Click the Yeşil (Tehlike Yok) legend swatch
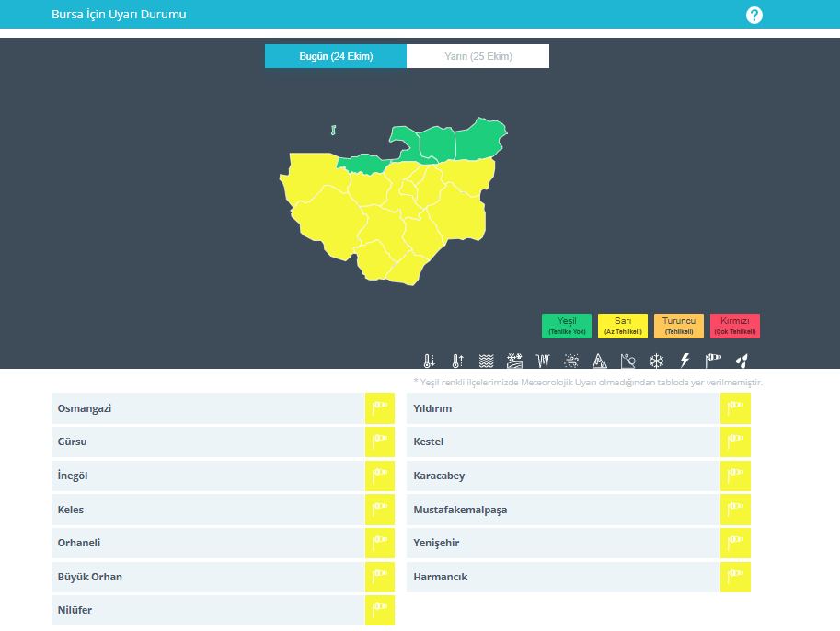Screen dimensions: 840x631 tap(567, 326)
